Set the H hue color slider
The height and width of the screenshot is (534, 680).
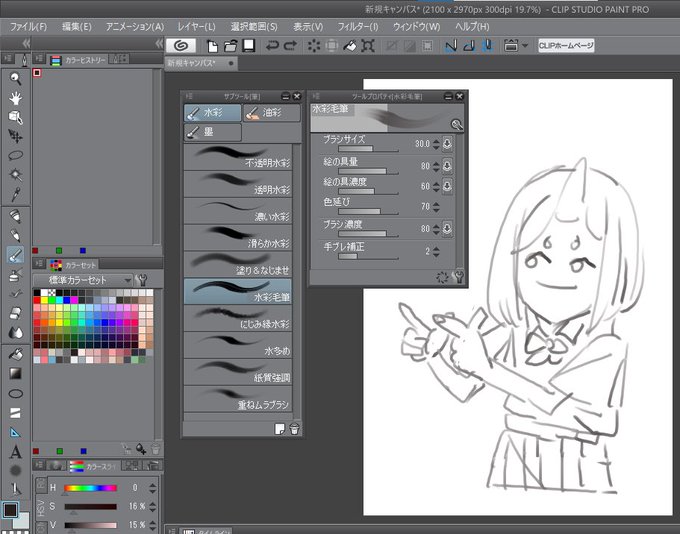point(91,488)
